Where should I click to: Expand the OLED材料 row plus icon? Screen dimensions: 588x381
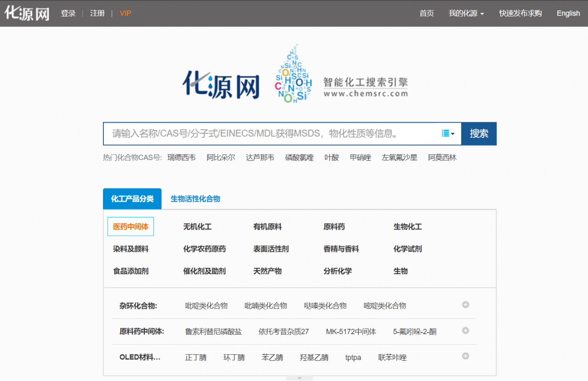click(465, 356)
